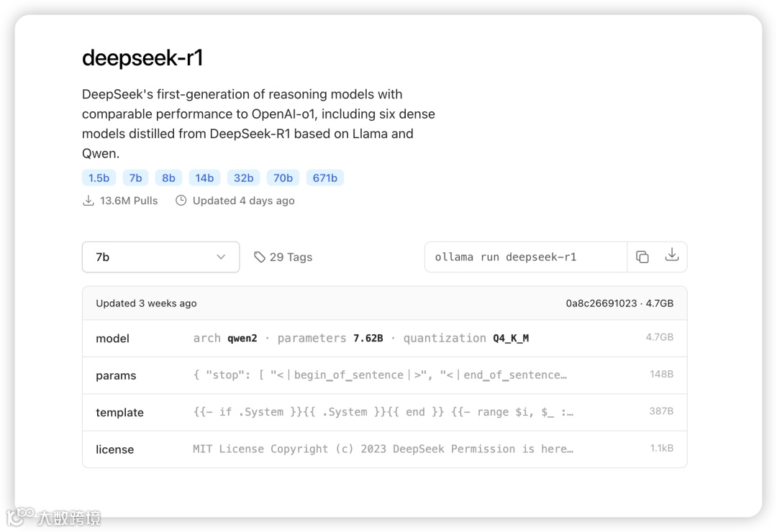This screenshot has width=777, height=532.
Task: Open the dropdown chevron arrow
Action: 221,257
